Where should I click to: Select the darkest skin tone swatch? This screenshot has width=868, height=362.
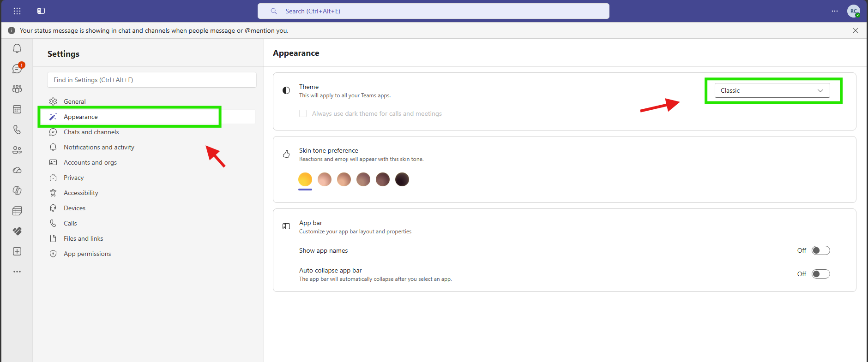pos(402,179)
